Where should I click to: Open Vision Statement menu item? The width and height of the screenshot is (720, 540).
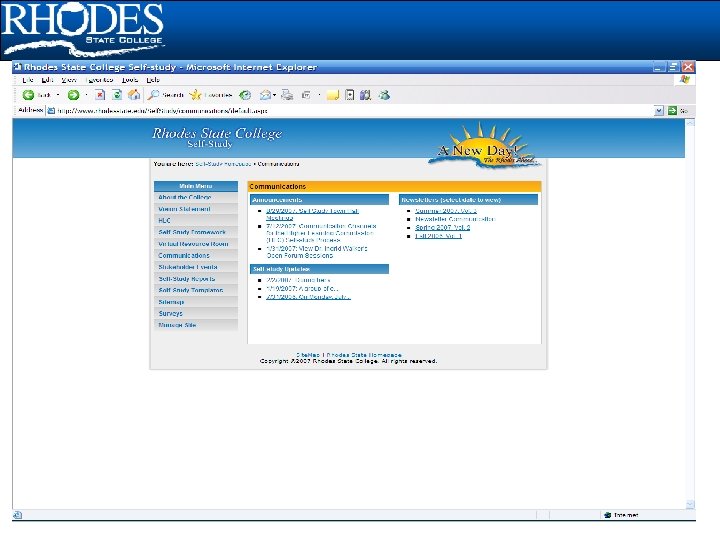(196, 209)
